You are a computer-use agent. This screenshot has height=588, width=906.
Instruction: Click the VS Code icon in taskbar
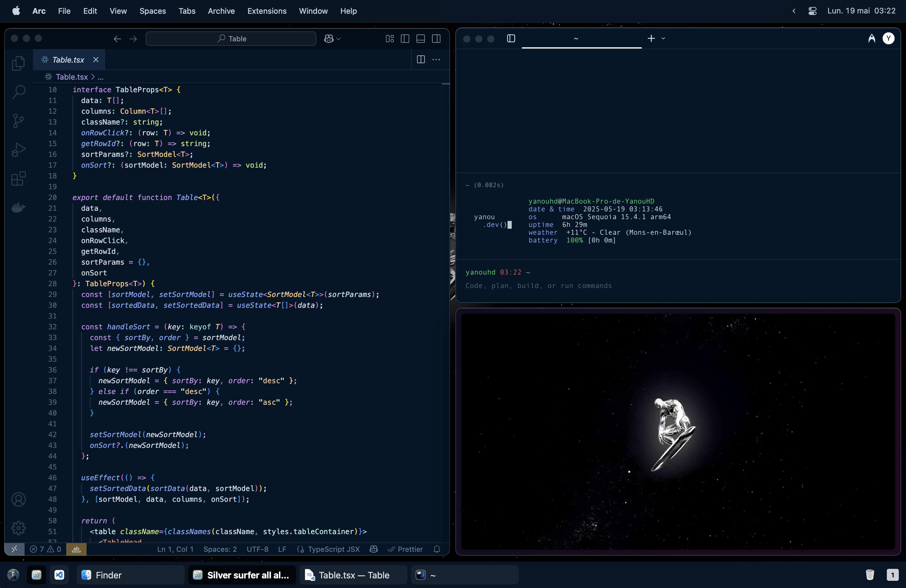point(59,575)
